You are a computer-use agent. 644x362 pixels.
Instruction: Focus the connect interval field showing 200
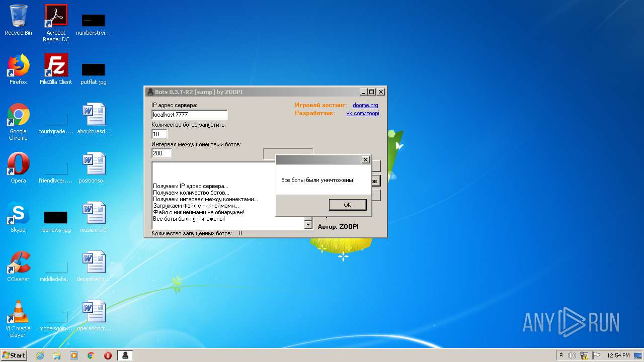162,153
